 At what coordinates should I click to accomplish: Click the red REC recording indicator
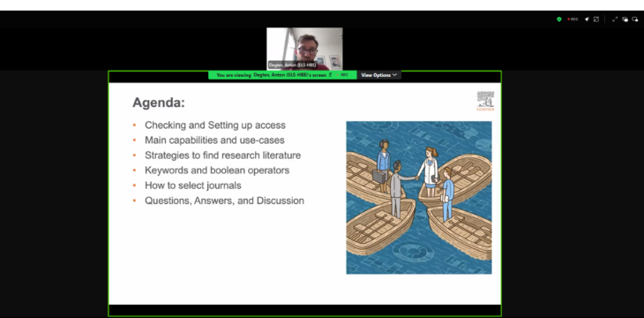[573, 19]
